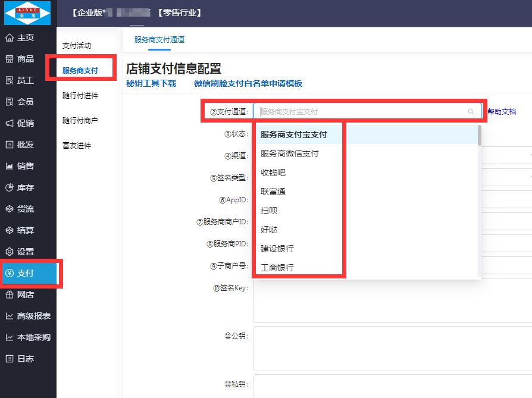Click the gift icon beside 网店
Screen dimensions: 532x398
tap(10, 294)
